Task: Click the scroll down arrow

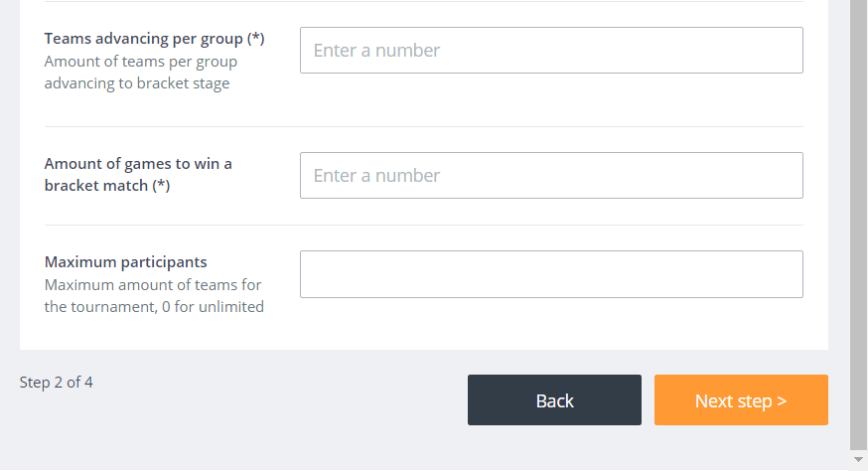Action: pyautogui.click(x=858, y=459)
